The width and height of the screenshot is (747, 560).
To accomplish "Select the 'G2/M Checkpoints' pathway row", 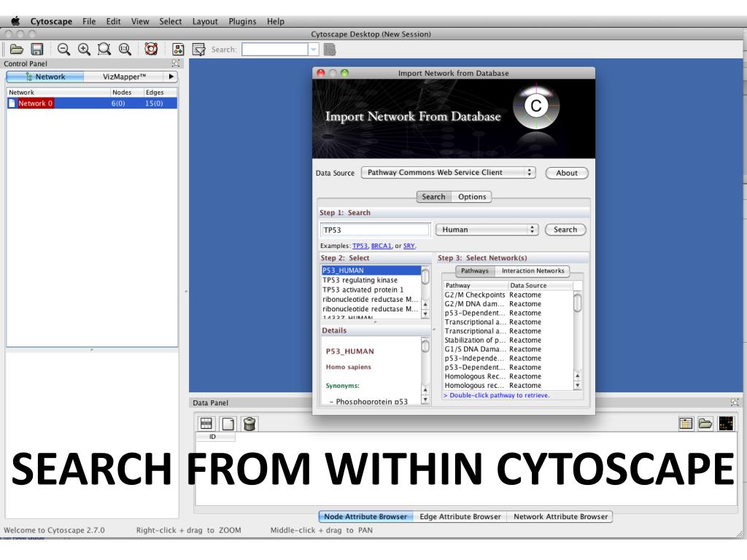I will pos(508,295).
